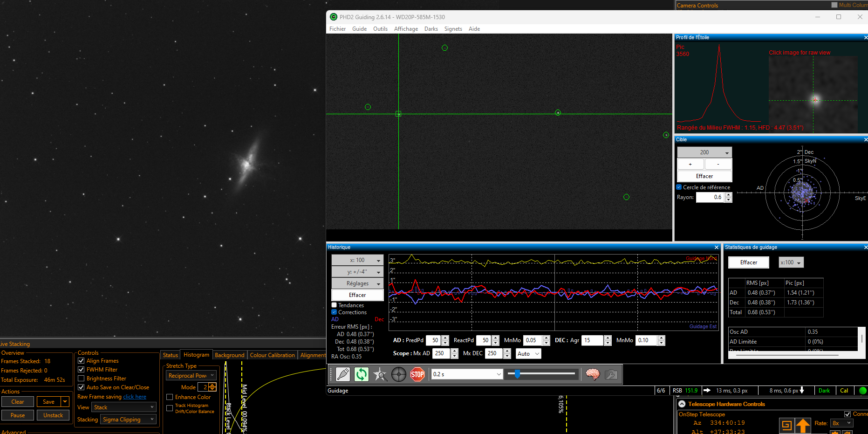Enable the Brightness Filter checkbox
This screenshot has height=434, width=868.
(x=81, y=379)
